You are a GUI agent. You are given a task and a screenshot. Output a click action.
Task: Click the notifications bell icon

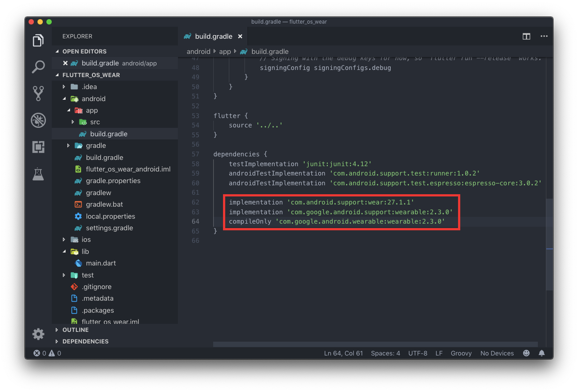coord(541,353)
